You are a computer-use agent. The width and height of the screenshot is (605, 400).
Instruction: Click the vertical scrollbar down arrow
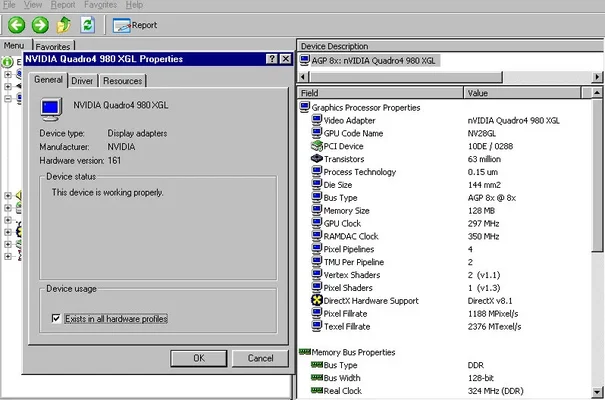[597, 393]
